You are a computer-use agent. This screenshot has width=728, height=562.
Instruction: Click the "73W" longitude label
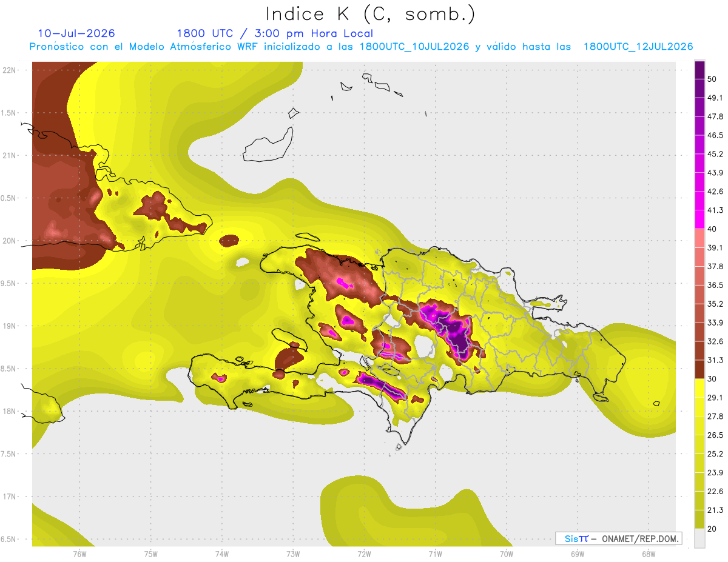coord(293,554)
